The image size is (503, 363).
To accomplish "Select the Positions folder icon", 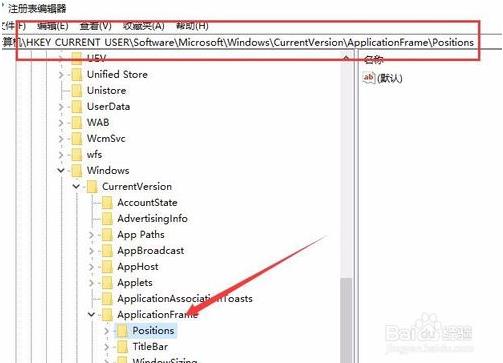I will pos(122,331).
